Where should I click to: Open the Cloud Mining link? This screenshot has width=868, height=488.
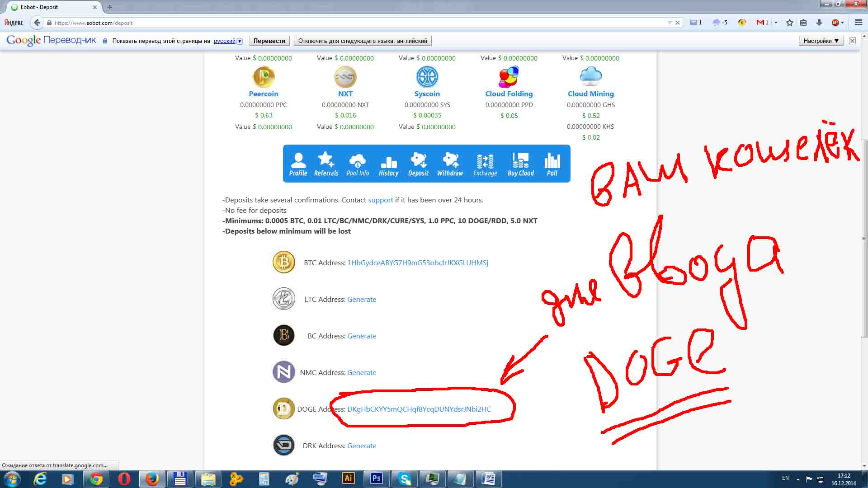591,94
